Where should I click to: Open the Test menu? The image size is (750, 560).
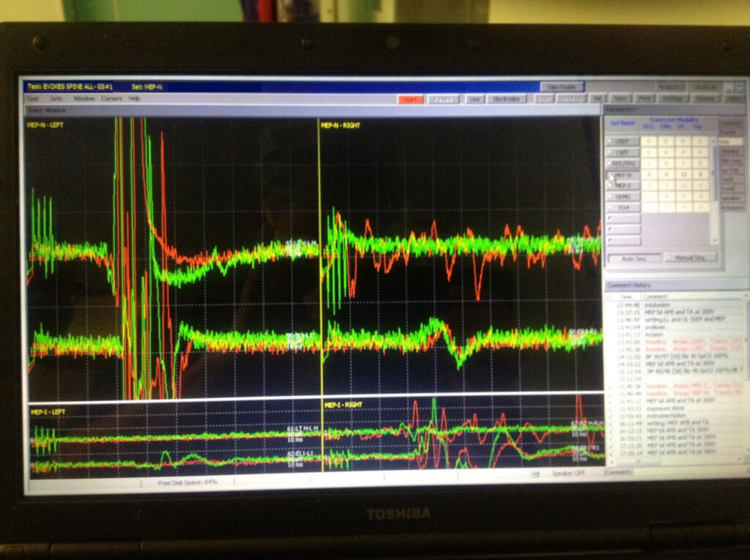pos(33,98)
